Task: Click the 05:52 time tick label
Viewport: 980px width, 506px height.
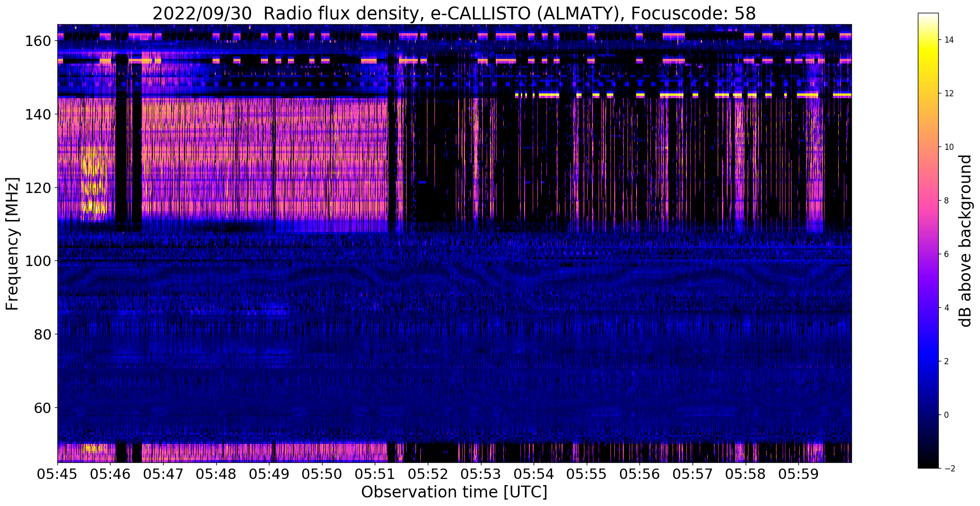Action: 428,474
